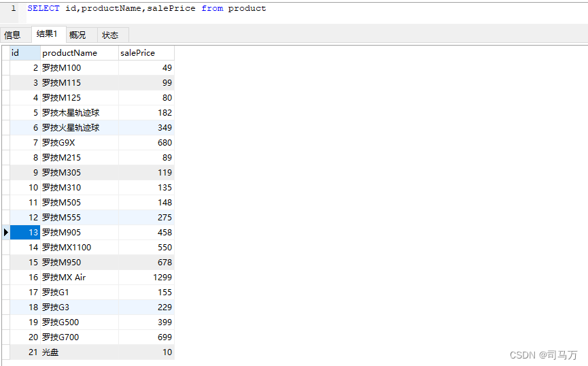Click the salePrice value 399
Image resolution: width=588 pixels, height=366 pixels.
pyautogui.click(x=146, y=322)
